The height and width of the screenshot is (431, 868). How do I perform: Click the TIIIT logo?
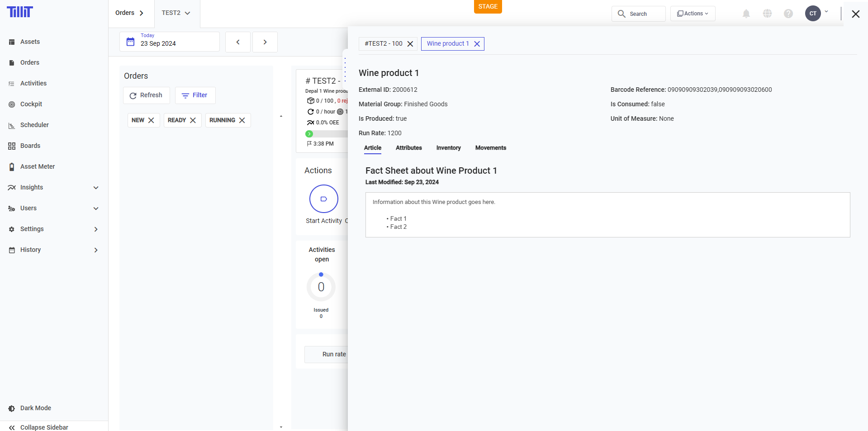pyautogui.click(x=20, y=12)
